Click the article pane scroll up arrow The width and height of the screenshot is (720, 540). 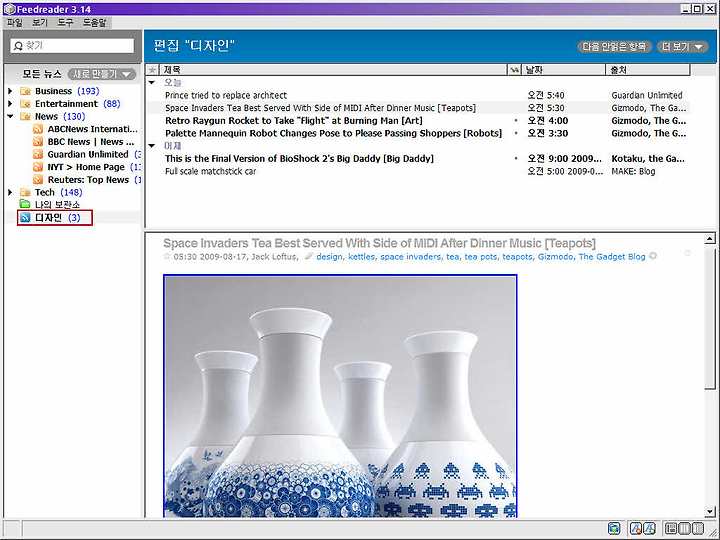click(x=709, y=239)
